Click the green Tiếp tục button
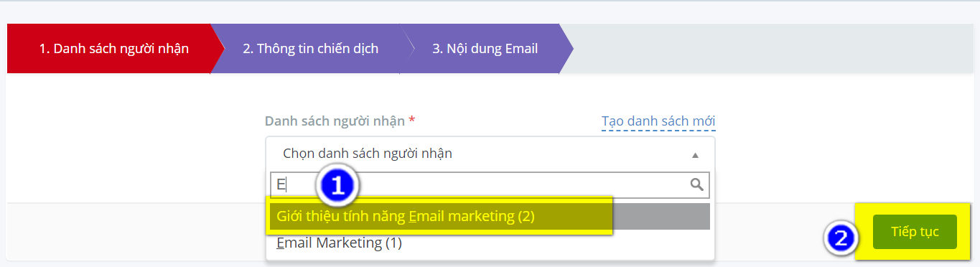Screen dimensions: 980x267 click(x=915, y=232)
